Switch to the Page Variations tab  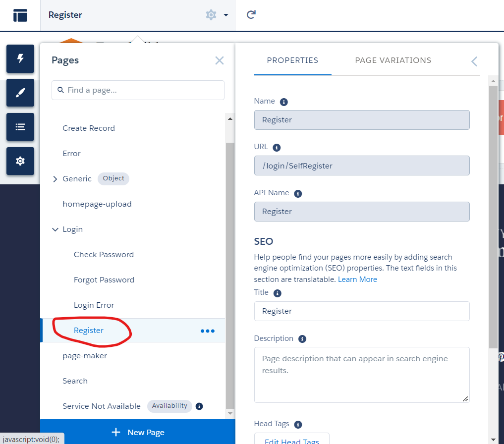pos(393,60)
